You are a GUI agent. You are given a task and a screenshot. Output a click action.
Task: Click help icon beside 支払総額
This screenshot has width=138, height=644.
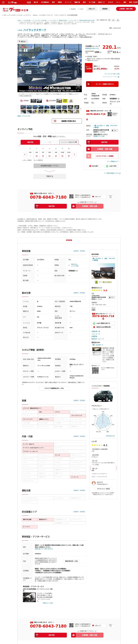click(x=99, y=46)
